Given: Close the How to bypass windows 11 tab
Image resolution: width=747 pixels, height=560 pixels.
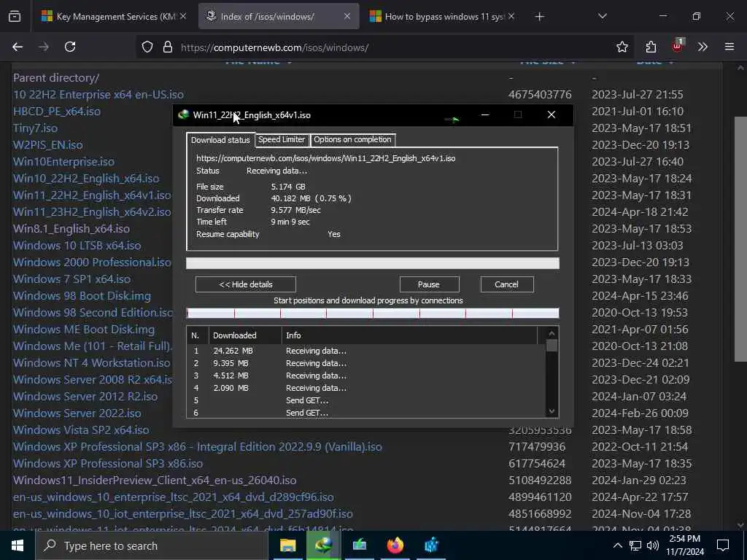Looking at the screenshot, I should coord(511,16).
